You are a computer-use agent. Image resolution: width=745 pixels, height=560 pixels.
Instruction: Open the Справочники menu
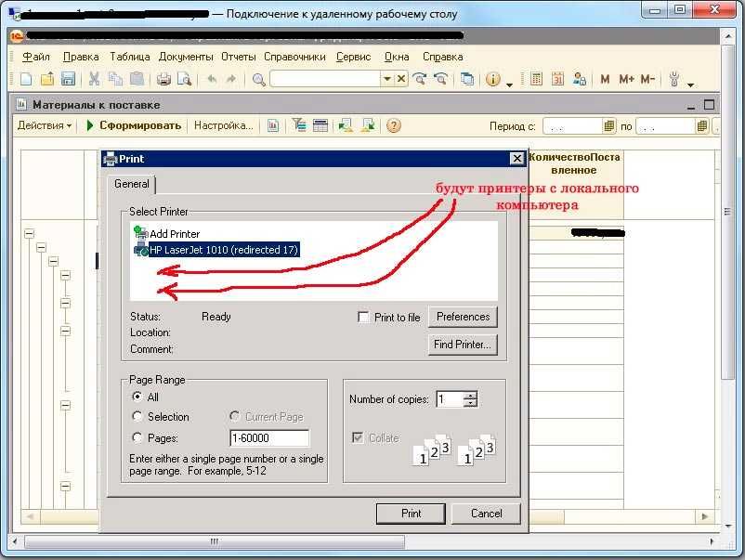[x=294, y=57]
